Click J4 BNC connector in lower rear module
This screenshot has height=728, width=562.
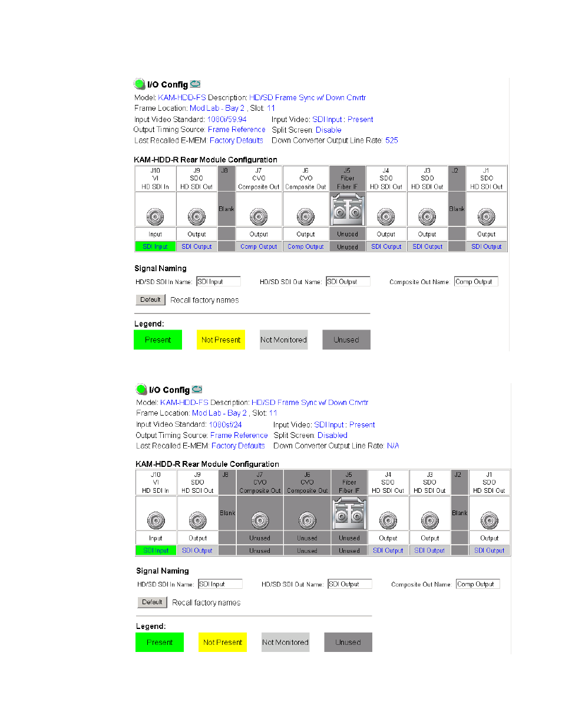click(388, 521)
